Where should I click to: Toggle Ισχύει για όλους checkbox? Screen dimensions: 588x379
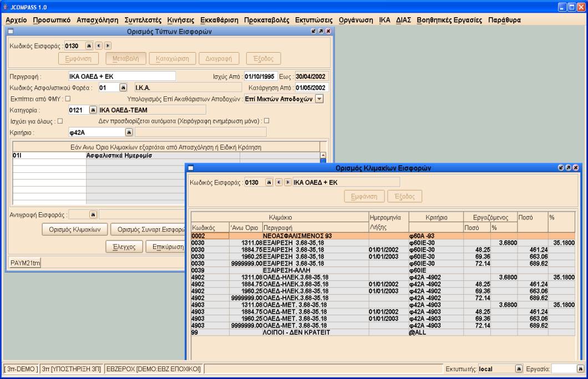point(60,121)
